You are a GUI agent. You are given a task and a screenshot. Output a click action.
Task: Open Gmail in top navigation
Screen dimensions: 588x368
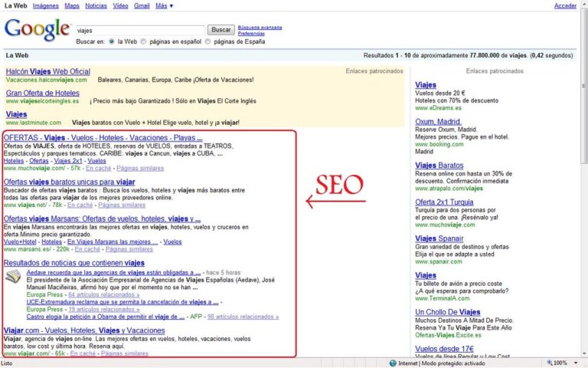point(142,6)
